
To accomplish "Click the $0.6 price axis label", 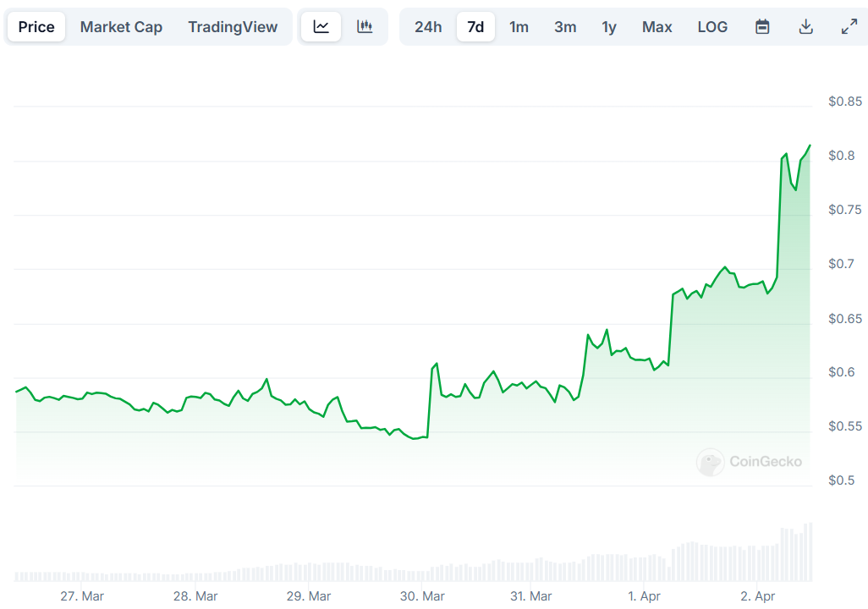I will (x=842, y=372).
